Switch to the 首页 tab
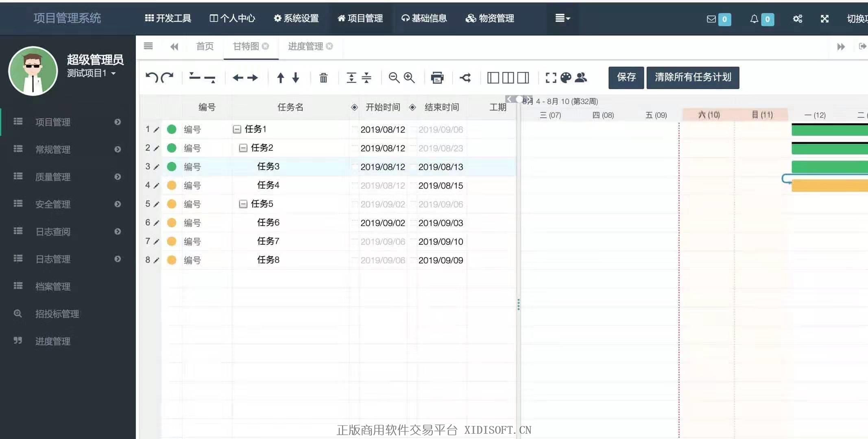This screenshot has width=868, height=439. (205, 46)
